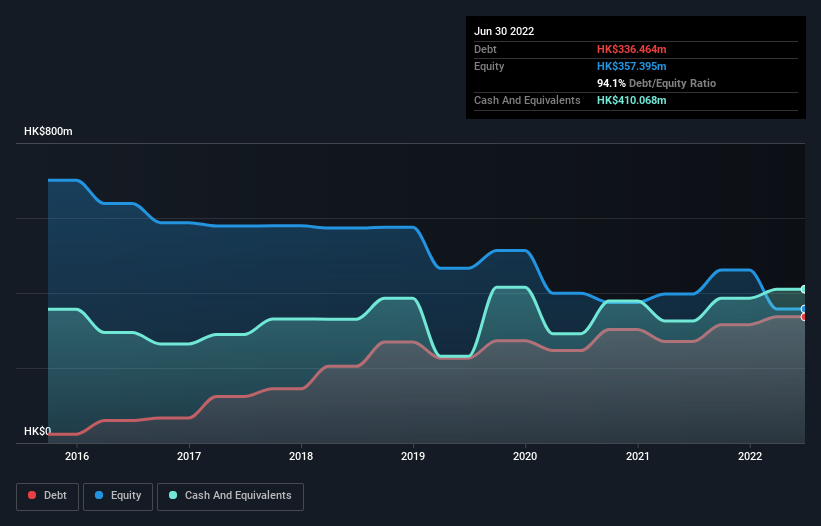The image size is (821, 526).
Task: Select the 2016 x-axis label
Action: 77,456
